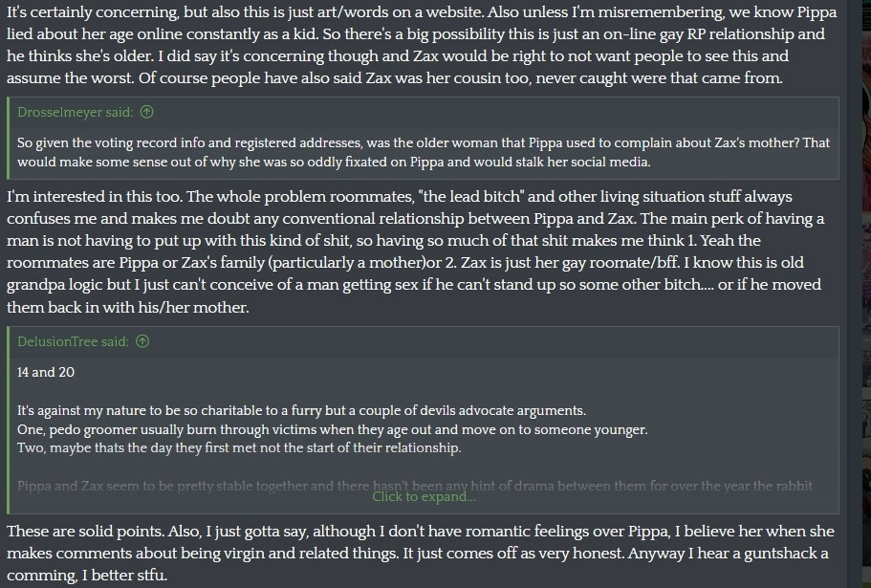
Task: Click the paragraph starting 'I'm interested in this too'
Action: (x=415, y=251)
